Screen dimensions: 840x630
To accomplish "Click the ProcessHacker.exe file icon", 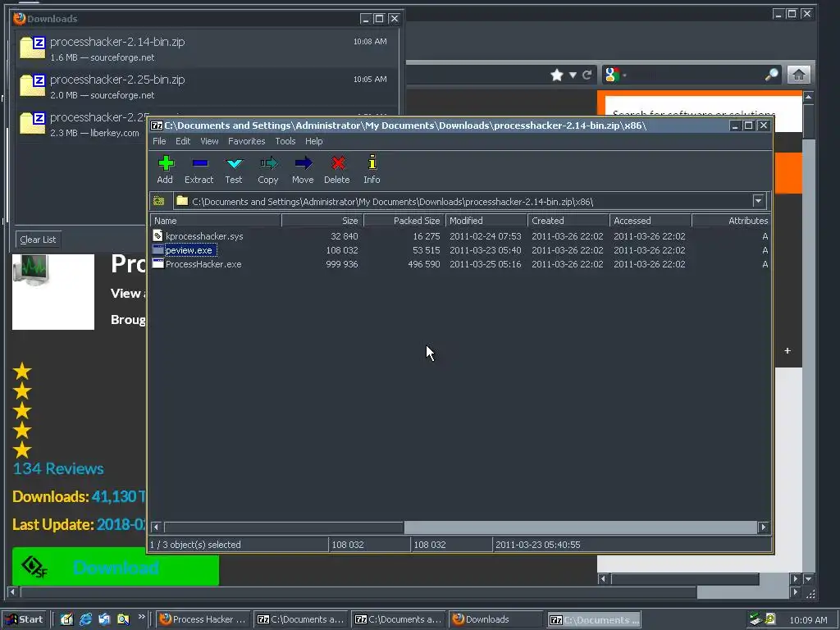I will click(157, 263).
